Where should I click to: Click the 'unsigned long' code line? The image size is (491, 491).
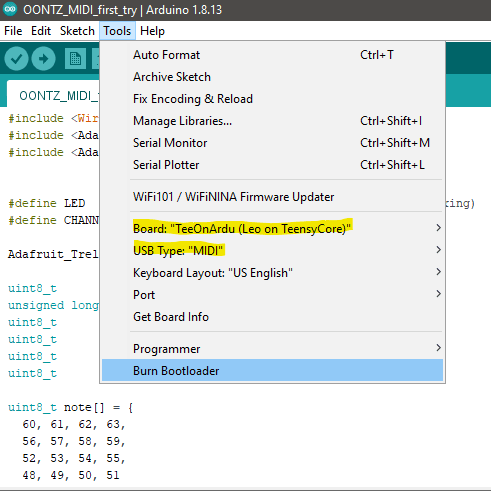tap(53, 305)
